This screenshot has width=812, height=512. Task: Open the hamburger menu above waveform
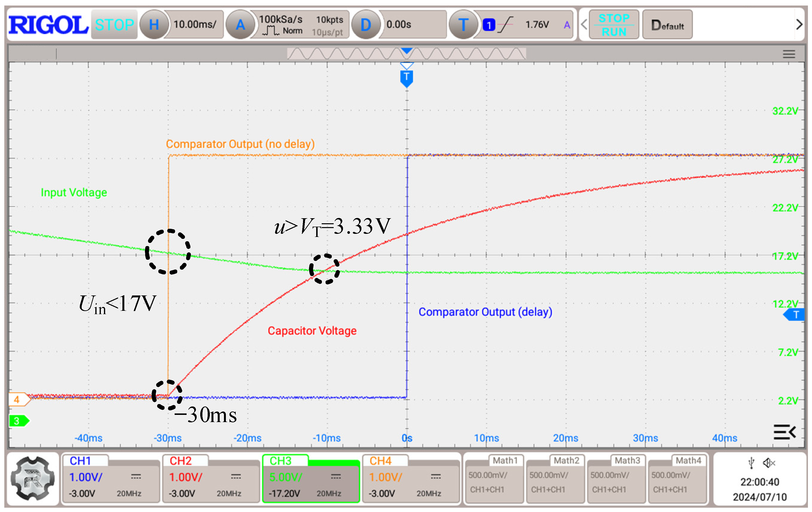(x=789, y=54)
